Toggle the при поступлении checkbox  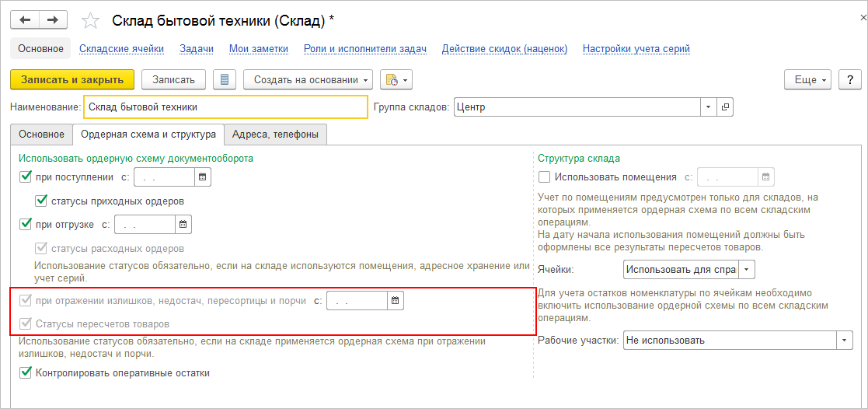pyautogui.click(x=26, y=177)
